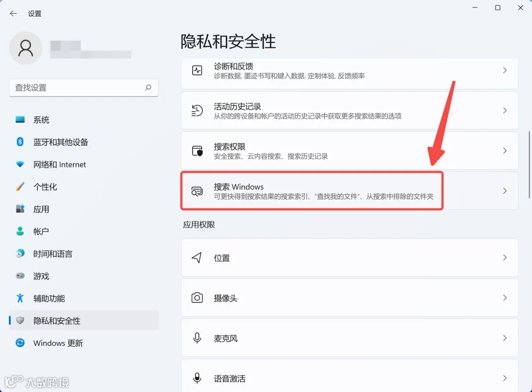The height and width of the screenshot is (392, 532).
Task: Click the back arrow in Settings
Action: (x=13, y=14)
